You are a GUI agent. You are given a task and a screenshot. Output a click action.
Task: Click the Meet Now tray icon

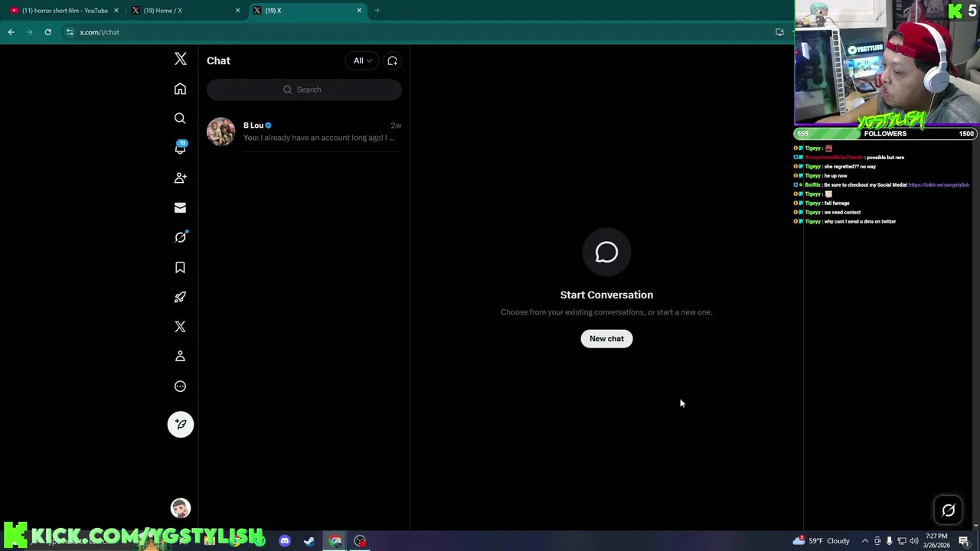877,541
